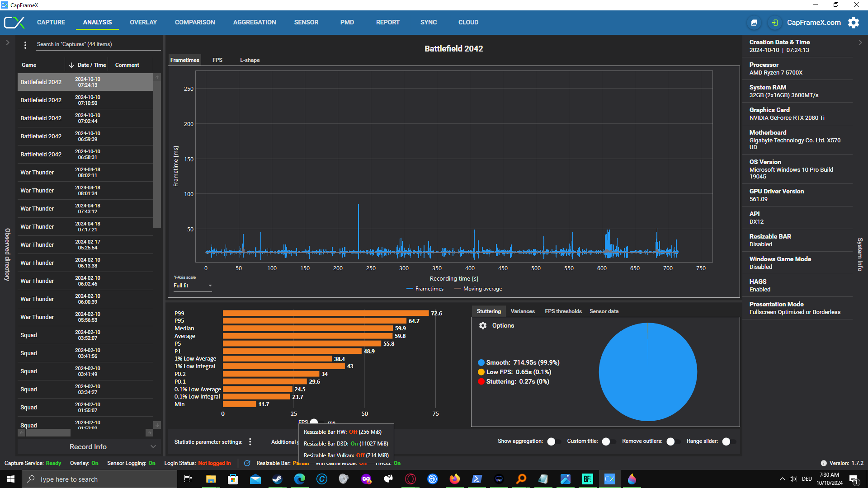Click the captures list horizontal scrollbar
Screen dimensions: 868x488
point(48,433)
